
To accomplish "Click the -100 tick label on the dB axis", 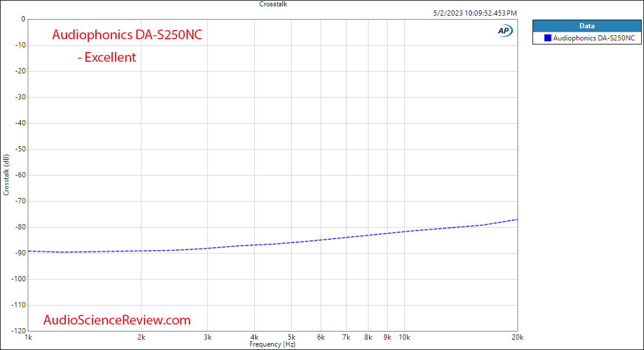I will [18, 279].
